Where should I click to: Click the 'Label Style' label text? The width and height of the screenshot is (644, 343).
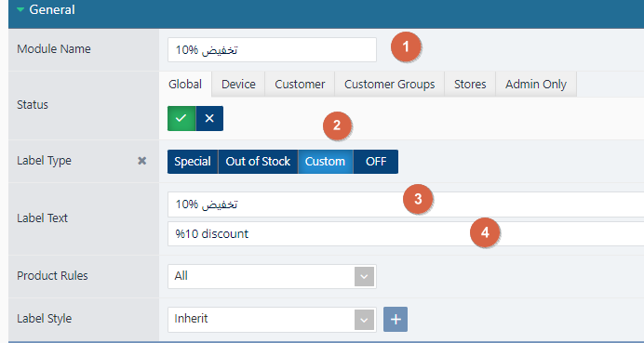coord(45,319)
